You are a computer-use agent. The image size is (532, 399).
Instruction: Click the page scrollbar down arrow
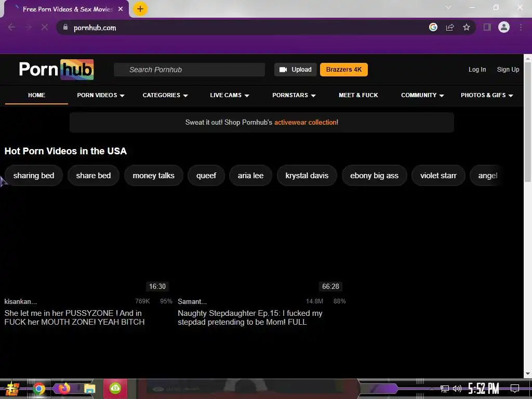(528, 374)
